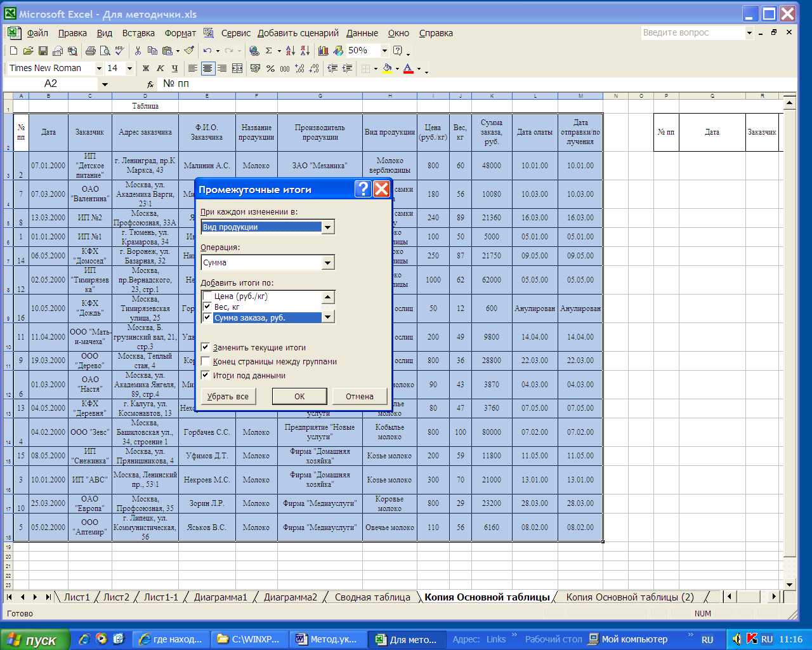Viewport: 812px width, 650px height.
Task: Enable 'Конец страницы между группами' checkbox
Action: [x=205, y=361]
